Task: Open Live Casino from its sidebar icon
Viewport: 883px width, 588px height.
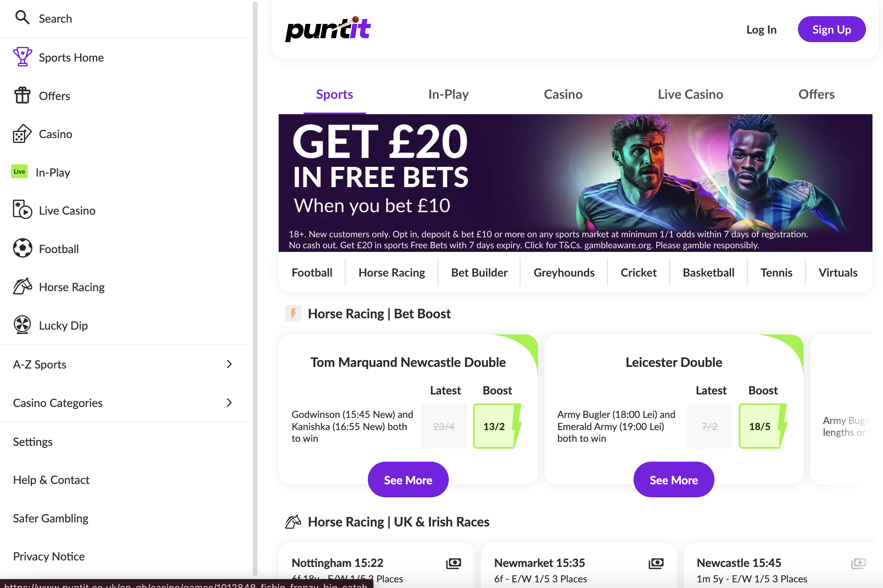Action: click(22, 210)
